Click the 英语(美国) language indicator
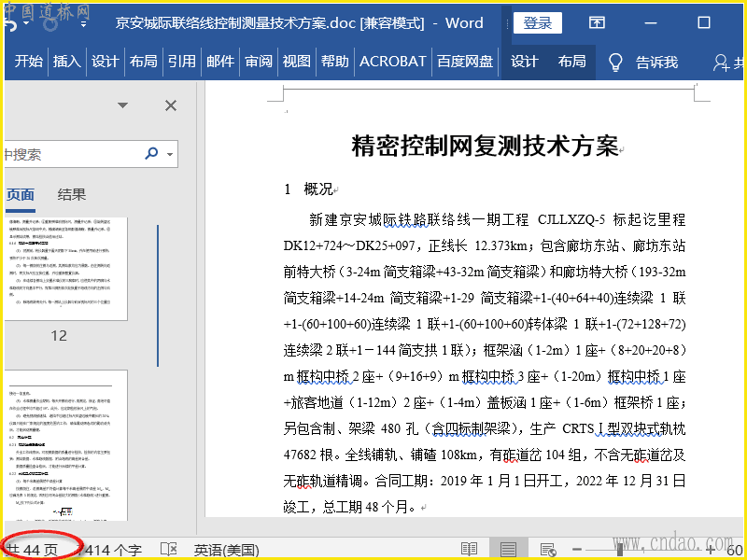This screenshot has width=747, height=560. pos(225,550)
